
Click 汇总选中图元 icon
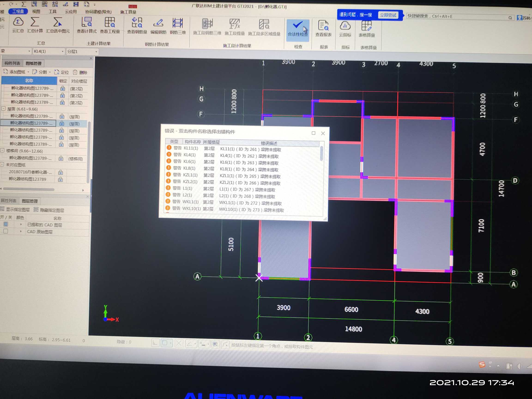(x=57, y=22)
